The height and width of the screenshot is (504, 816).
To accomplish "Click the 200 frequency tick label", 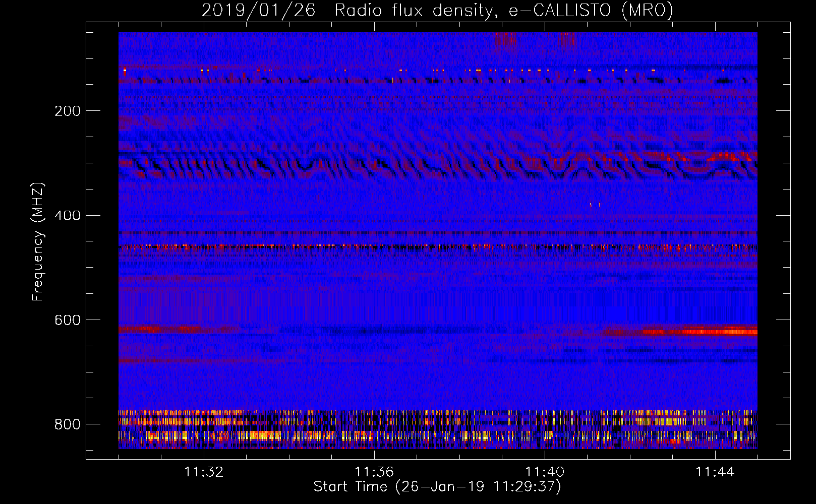I will pos(68,111).
